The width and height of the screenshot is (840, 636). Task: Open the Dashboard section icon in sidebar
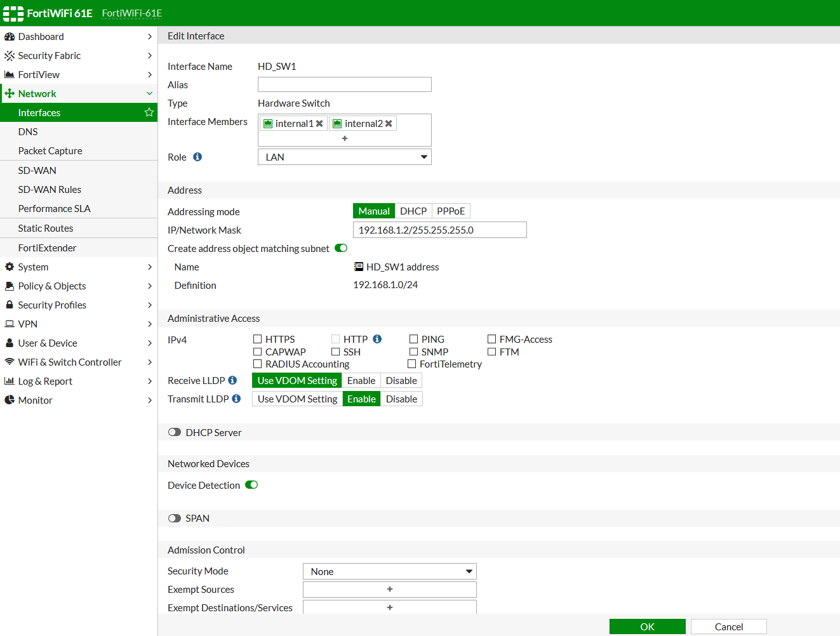tap(10, 36)
